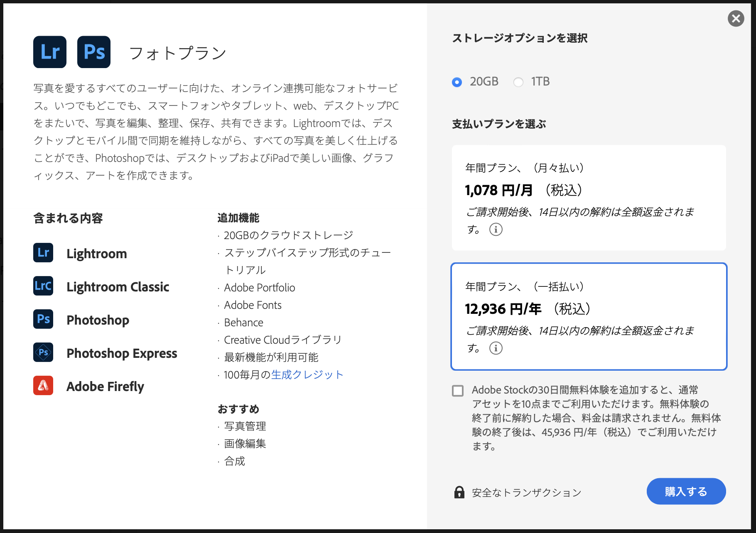Enable the Adobe Stock 30-day trial checkbox
Screen dimensions: 756x533
[x=458, y=391]
